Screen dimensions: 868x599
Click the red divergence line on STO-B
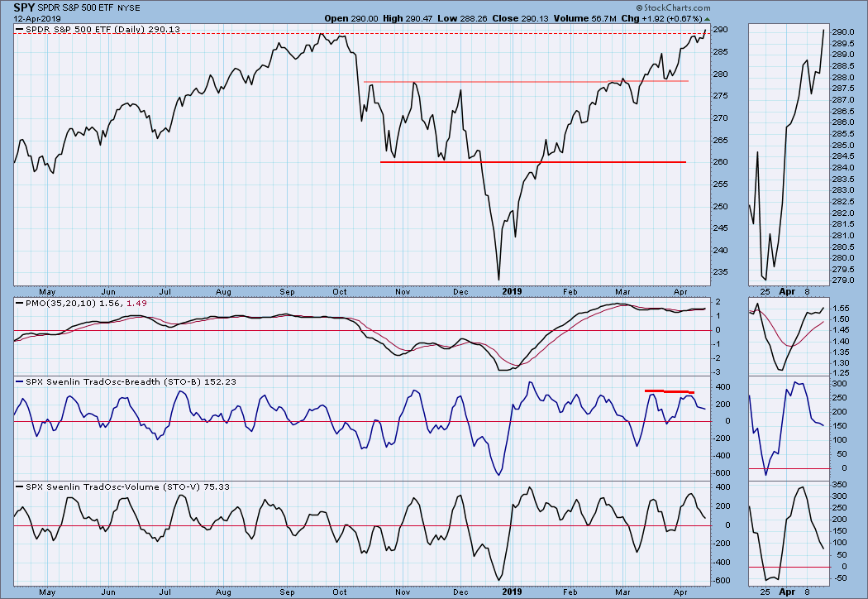click(670, 392)
